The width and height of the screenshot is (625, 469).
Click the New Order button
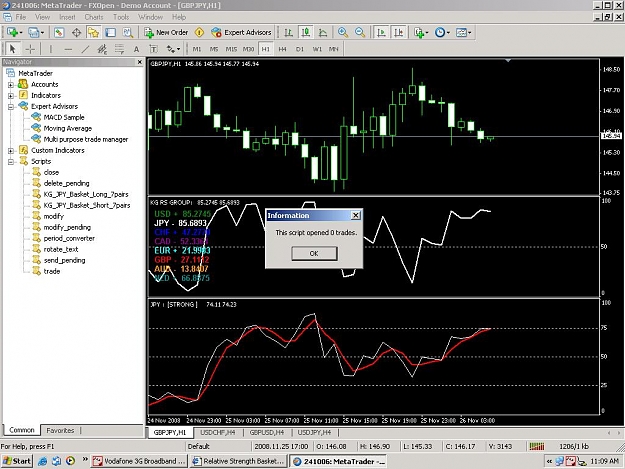pyautogui.click(x=166, y=32)
